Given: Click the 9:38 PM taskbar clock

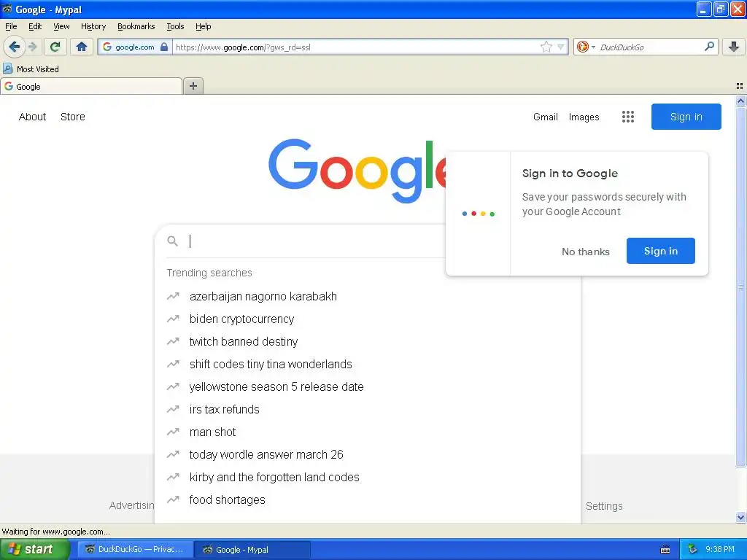Looking at the screenshot, I should point(720,549).
